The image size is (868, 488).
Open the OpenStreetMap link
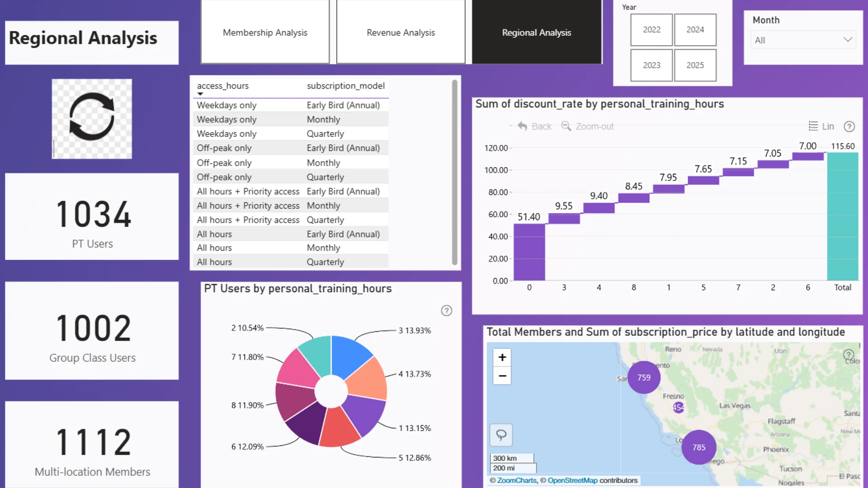point(572,480)
